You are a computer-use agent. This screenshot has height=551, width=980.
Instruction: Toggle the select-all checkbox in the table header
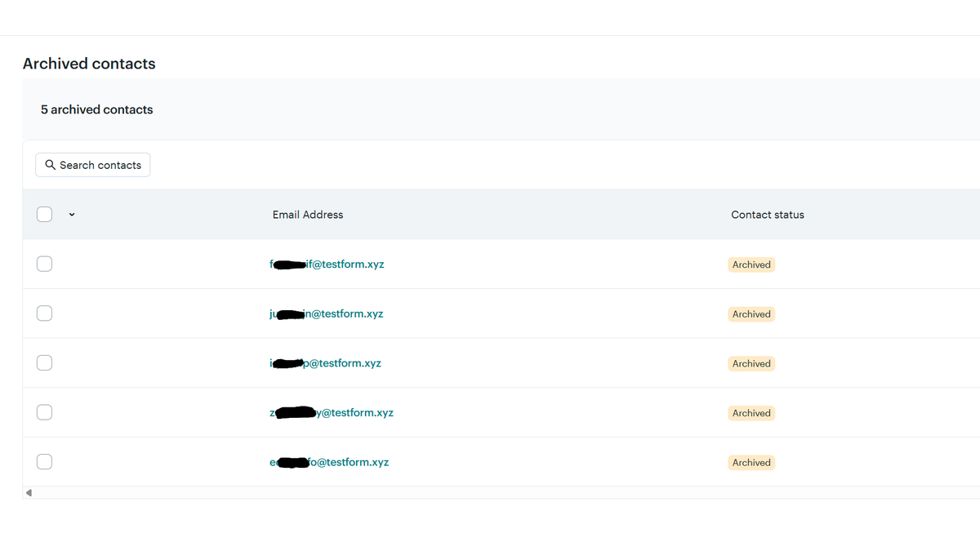[45, 215]
